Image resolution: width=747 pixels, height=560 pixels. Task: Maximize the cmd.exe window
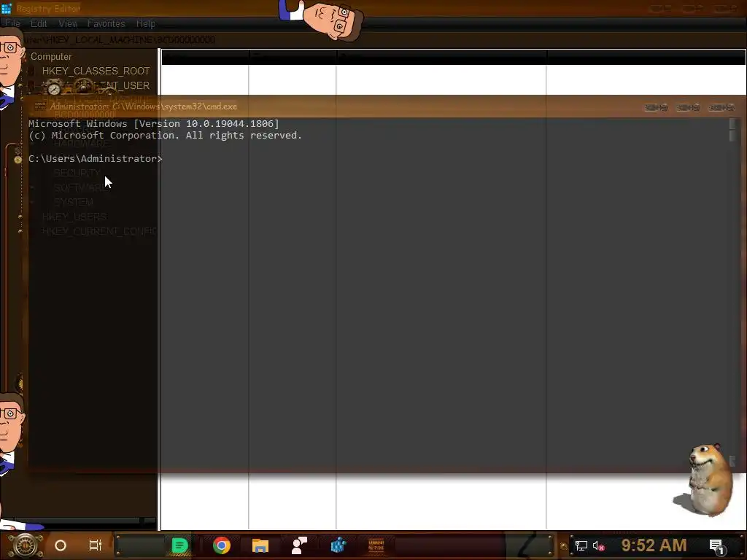[689, 108]
